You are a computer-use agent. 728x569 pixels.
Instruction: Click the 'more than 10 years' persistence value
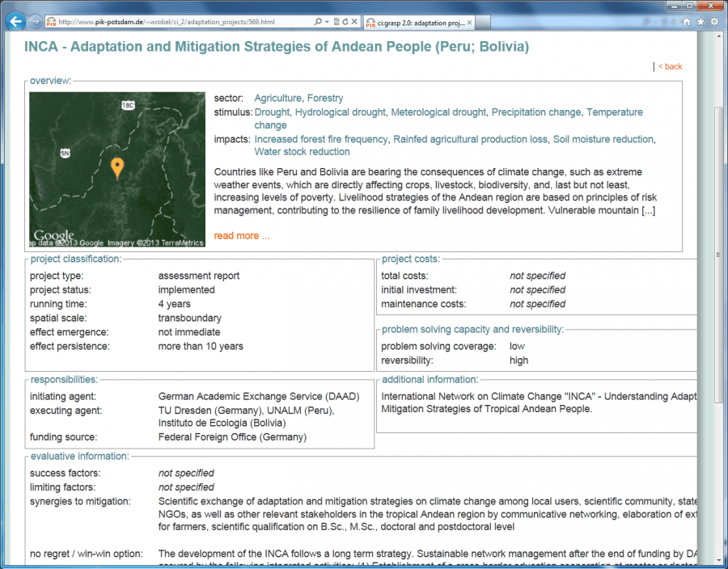[201, 346]
